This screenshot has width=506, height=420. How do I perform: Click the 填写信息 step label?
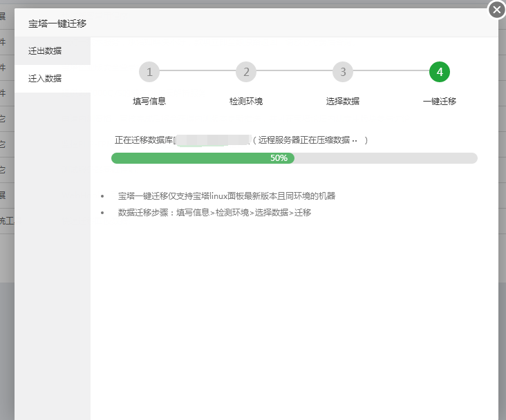pos(149,102)
